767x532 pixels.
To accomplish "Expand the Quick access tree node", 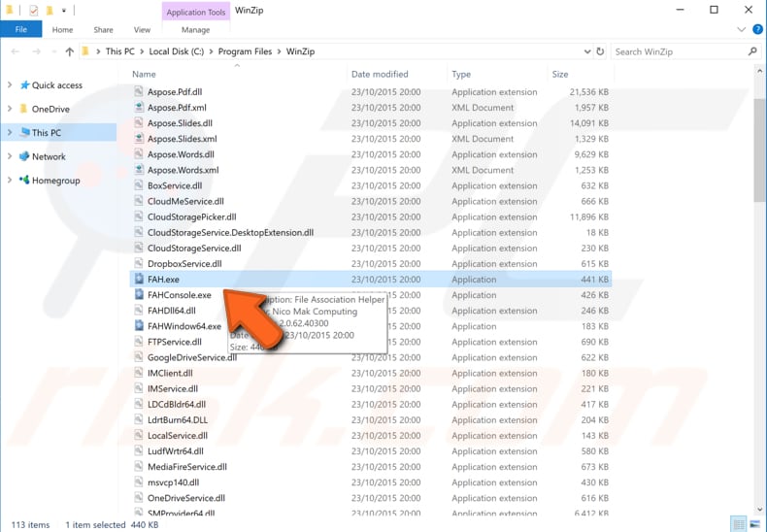I will (10, 85).
